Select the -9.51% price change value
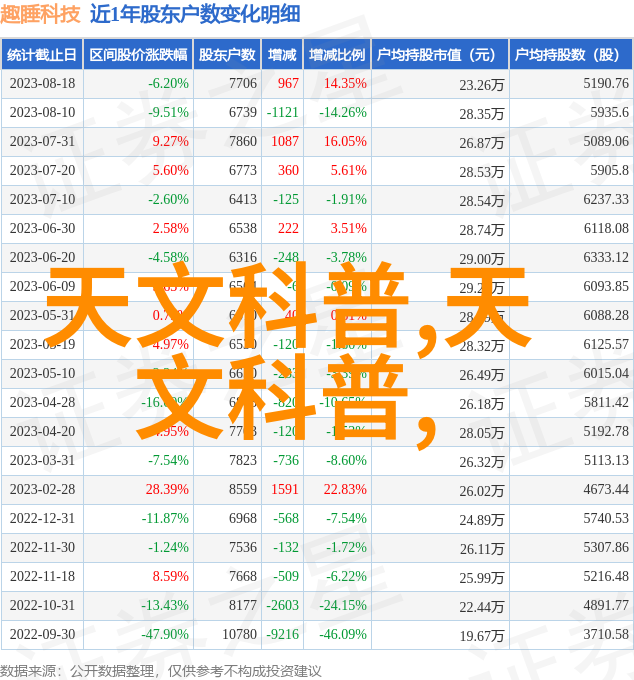Screen dimensions: 634x680 pyautogui.click(x=168, y=112)
